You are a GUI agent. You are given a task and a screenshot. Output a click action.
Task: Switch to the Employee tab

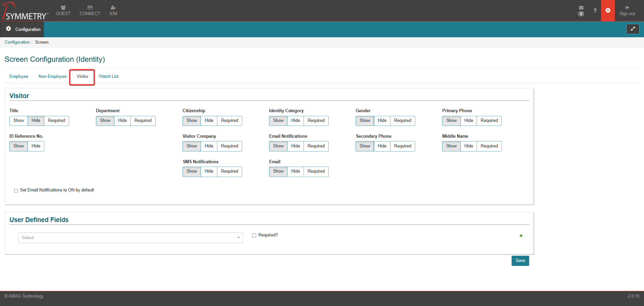(x=19, y=77)
